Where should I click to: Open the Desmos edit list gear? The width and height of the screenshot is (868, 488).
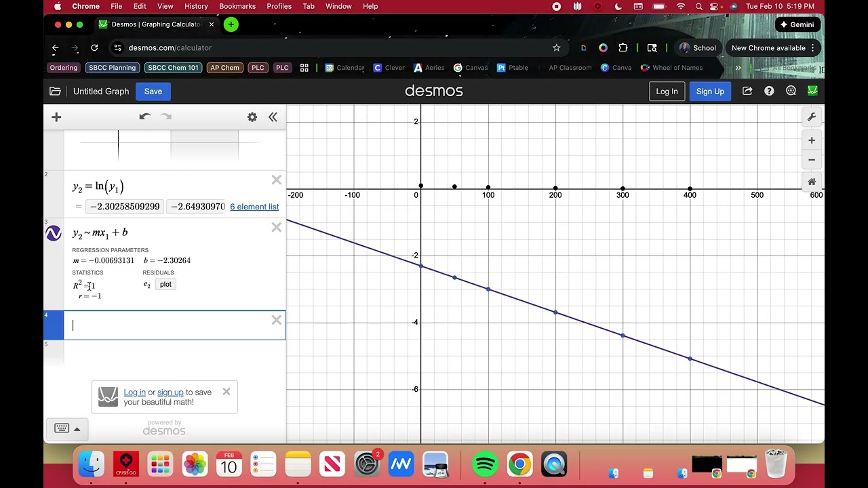(252, 117)
